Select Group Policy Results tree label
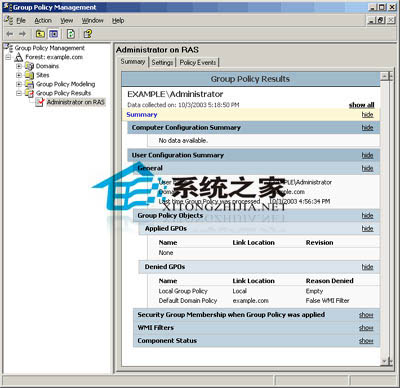This screenshot has height=388, width=400. click(x=63, y=93)
